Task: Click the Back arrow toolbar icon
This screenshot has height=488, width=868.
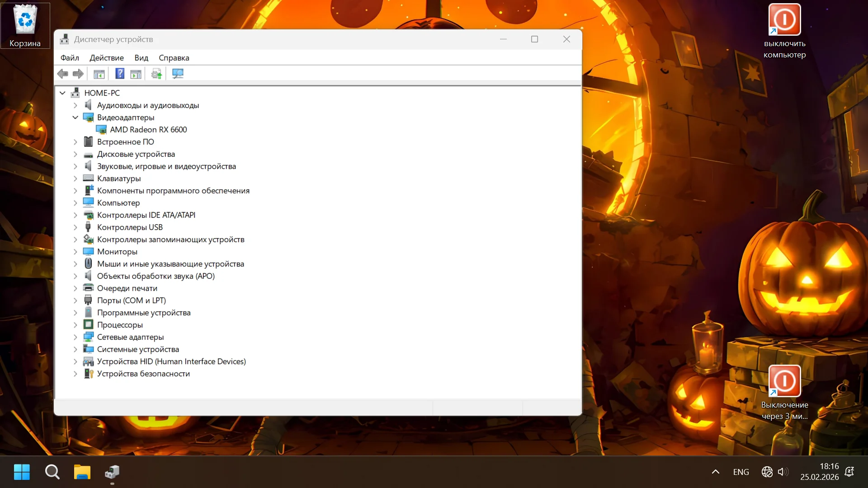Action: click(x=63, y=74)
